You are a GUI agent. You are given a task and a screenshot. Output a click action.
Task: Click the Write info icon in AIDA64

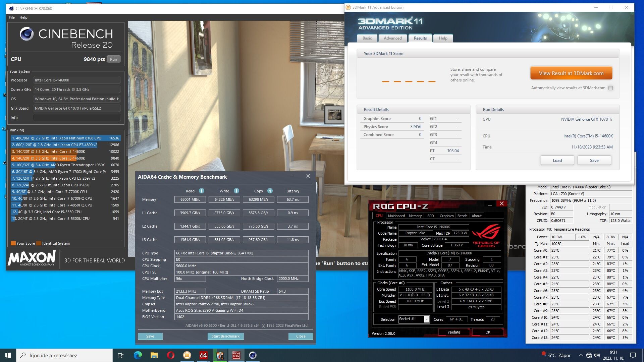tap(236, 191)
